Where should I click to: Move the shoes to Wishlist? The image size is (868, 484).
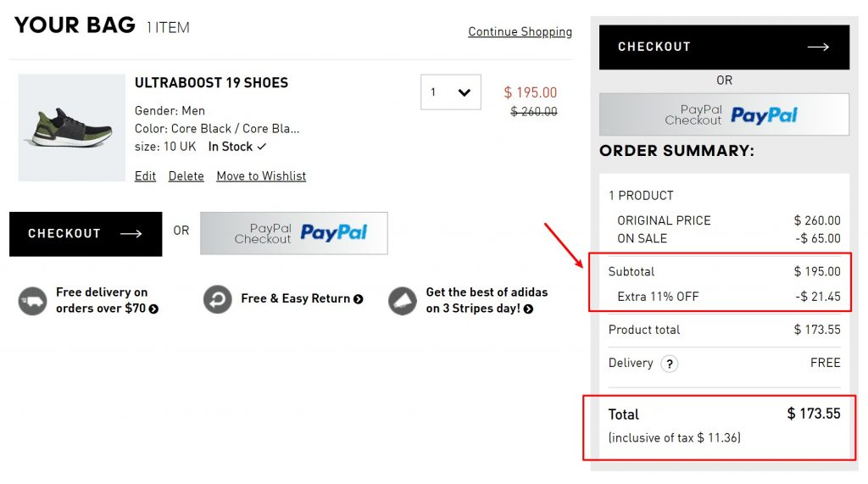pos(261,176)
